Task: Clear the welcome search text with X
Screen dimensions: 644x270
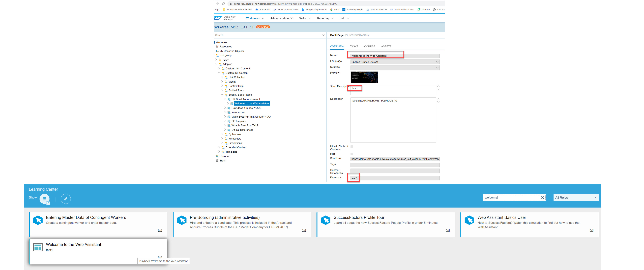Action: click(x=542, y=198)
